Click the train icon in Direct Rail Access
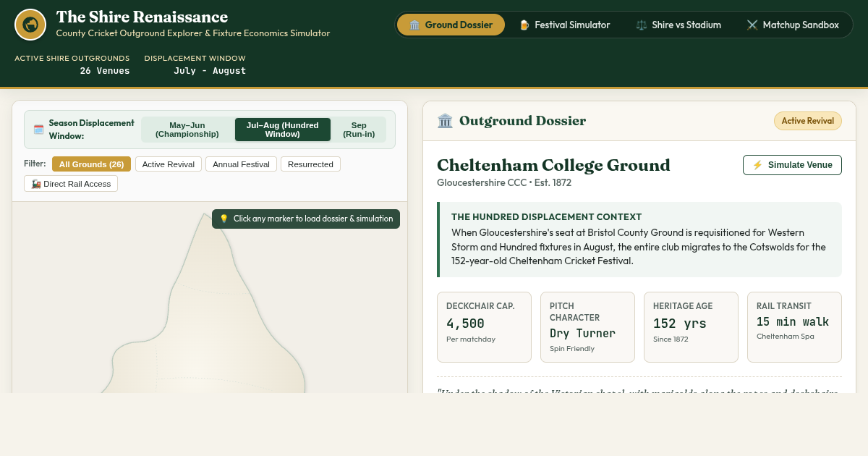868x456 pixels. (x=36, y=184)
